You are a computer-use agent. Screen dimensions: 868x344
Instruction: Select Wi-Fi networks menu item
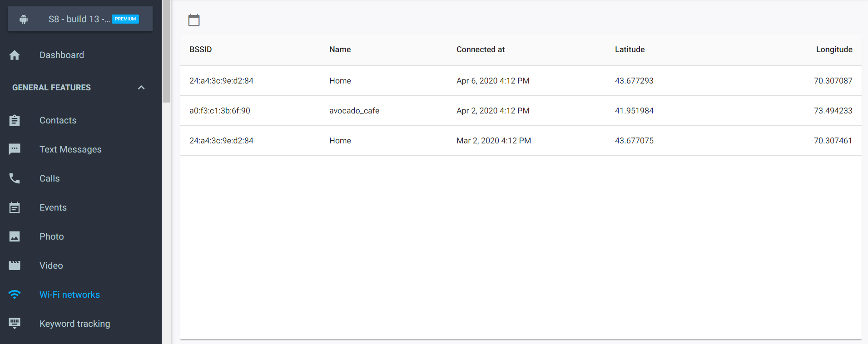(x=69, y=295)
